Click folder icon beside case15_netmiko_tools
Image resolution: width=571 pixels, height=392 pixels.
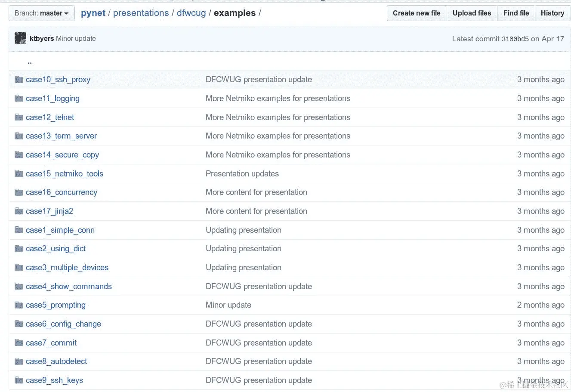[x=19, y=173]
